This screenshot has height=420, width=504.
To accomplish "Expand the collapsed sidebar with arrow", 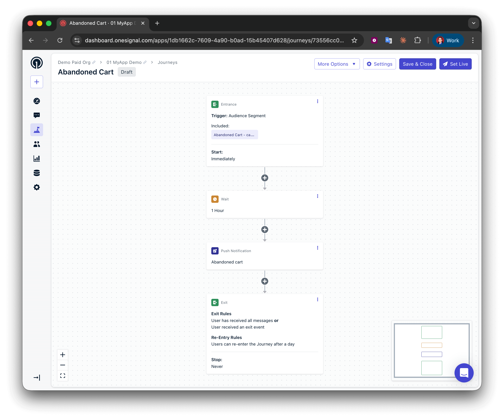I will [x=37, y=377].
